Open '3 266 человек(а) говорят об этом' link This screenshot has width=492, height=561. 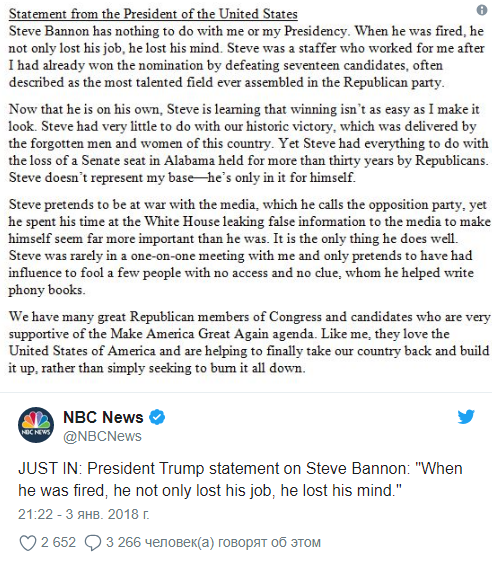tap(213, 542)
